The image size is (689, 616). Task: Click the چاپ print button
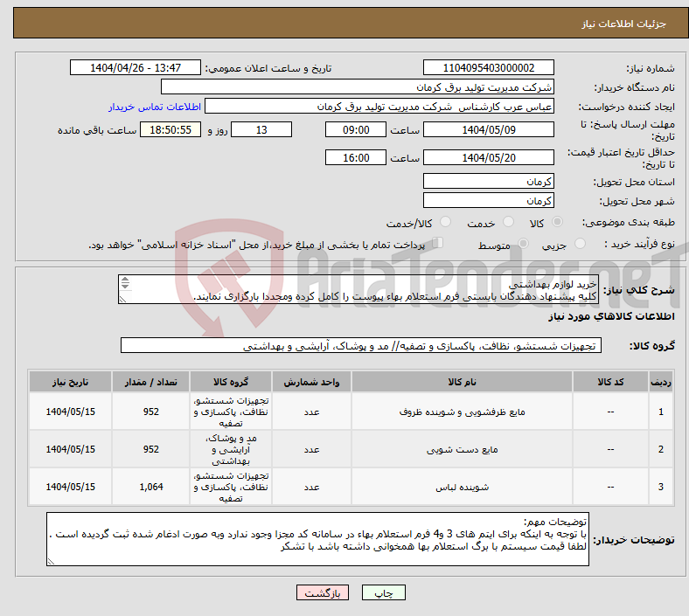coord(383,592)
